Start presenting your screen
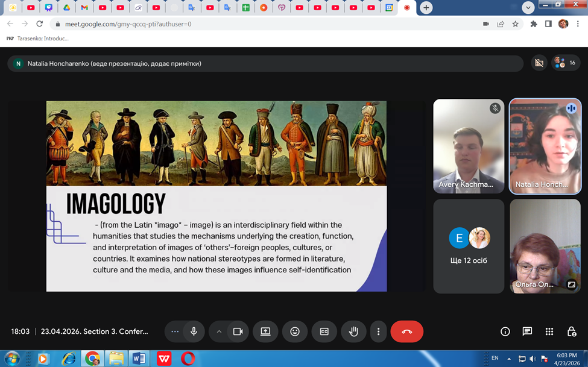The image size is (588, 367). [x=265, y=331]
